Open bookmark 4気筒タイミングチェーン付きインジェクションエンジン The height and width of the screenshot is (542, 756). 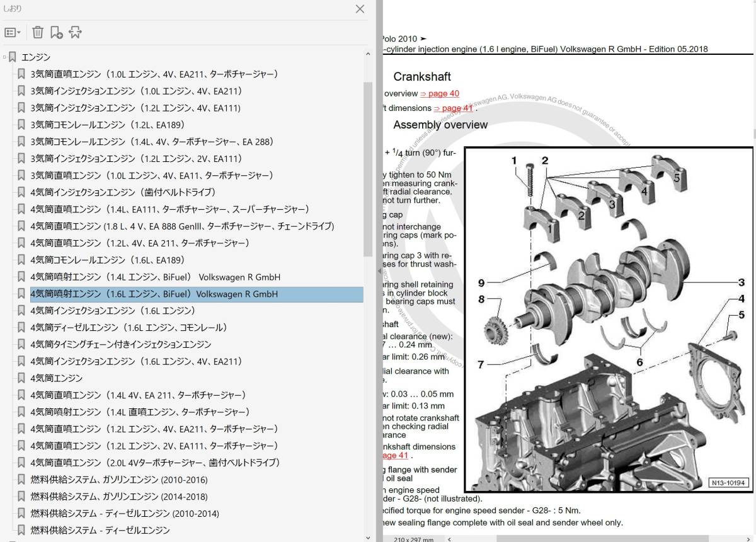click(121, 345)
